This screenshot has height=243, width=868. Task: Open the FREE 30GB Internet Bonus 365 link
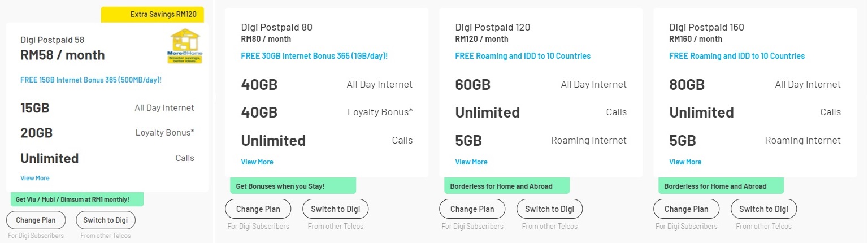(314, 56)
